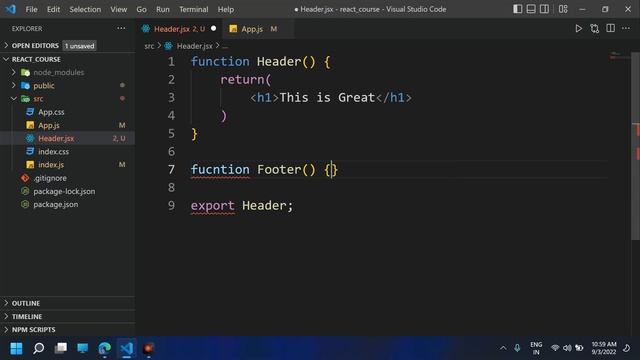Click '1 unsaved' badge

pyautogui.click(x=80, y=46)
